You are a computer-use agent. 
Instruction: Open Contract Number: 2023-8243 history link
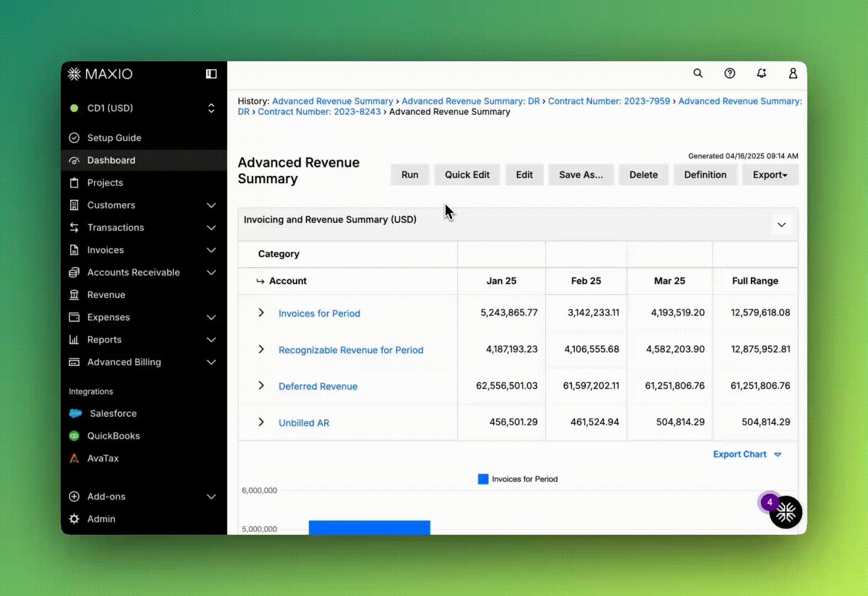[x=319, y=111]
